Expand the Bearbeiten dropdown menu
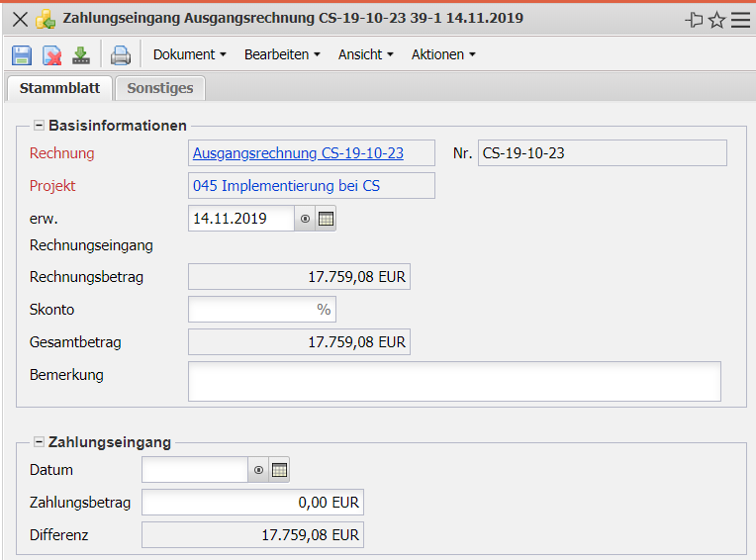Screen dimensions: 756x560 pos(282,55)
